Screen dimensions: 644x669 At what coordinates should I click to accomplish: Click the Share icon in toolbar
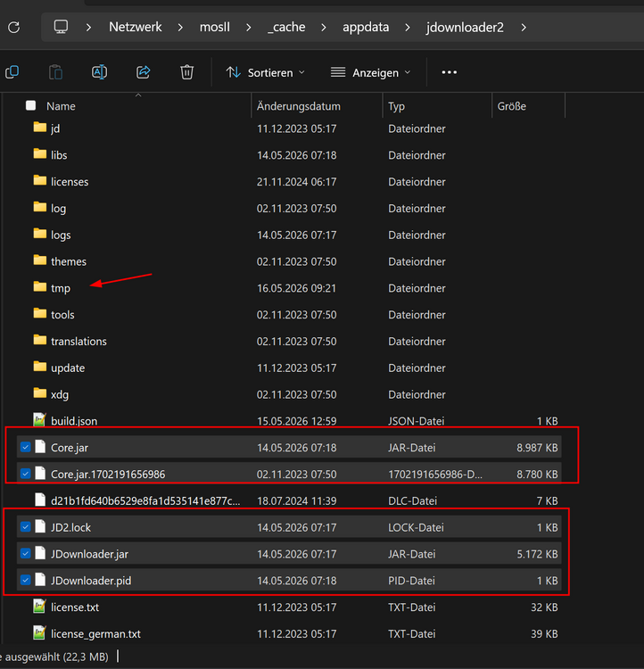click(x=144, y=72)
